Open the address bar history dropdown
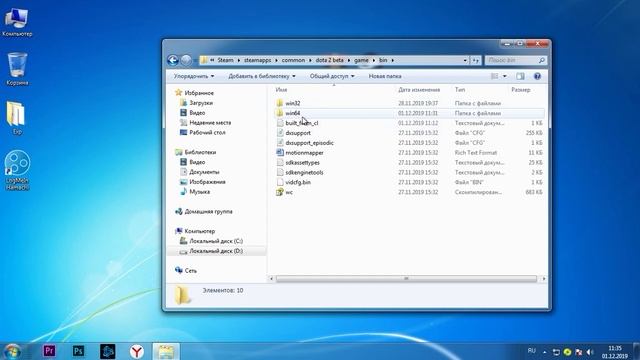Image resolution: width=640 pixels, height=360 pixels. coord(465,60)
